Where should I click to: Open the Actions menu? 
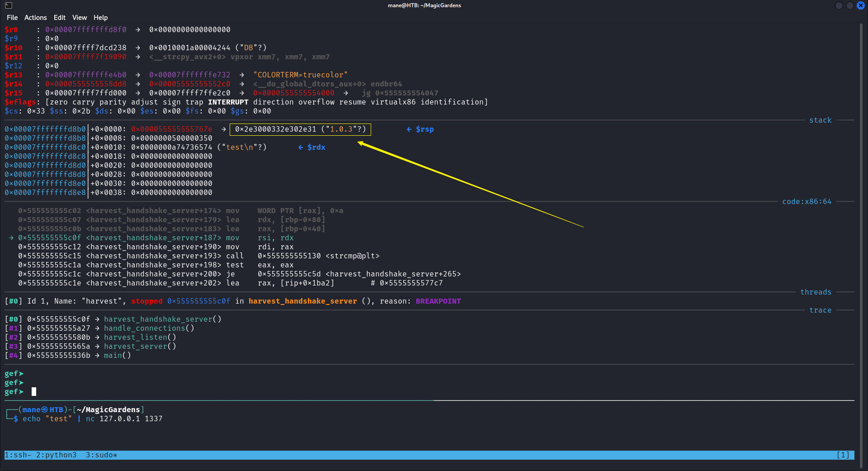pyautogui.click(x=36, y=18)
